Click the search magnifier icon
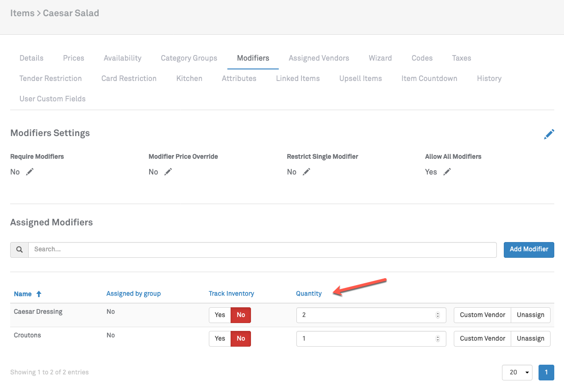The height and width of the screenshot is (392, 564). 19,249
